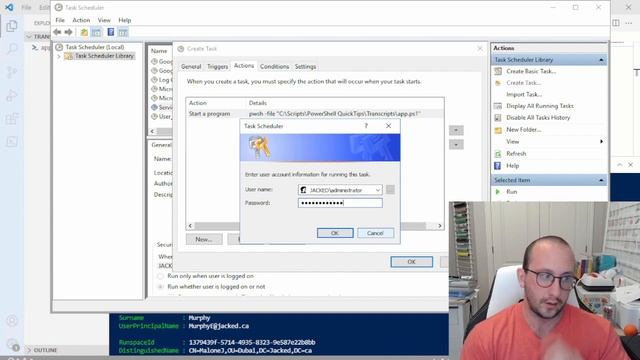Click the Show/Hide Console Tree toolbar icon
Image resolution: width=640 pixels, height=360 pixels.
[96, 32]
